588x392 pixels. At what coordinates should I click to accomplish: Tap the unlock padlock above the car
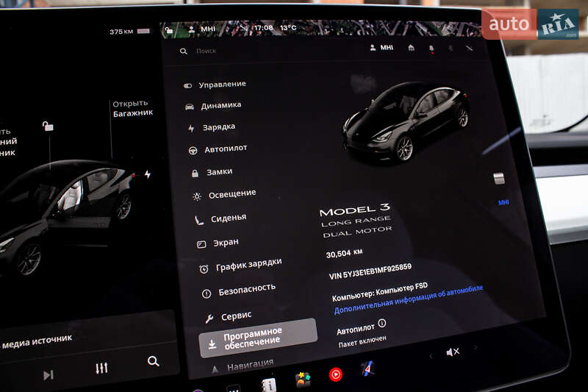pyautogui.click(x=48, y=126)
